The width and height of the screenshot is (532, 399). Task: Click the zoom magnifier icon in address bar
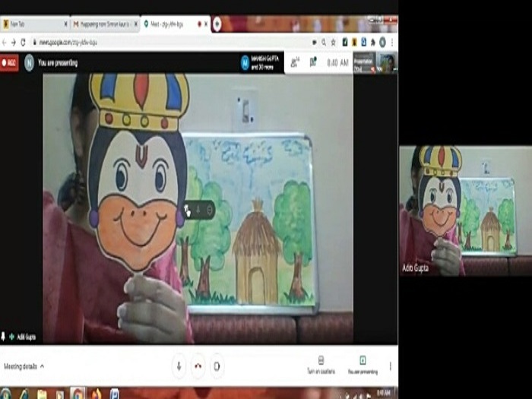[324, 43]
